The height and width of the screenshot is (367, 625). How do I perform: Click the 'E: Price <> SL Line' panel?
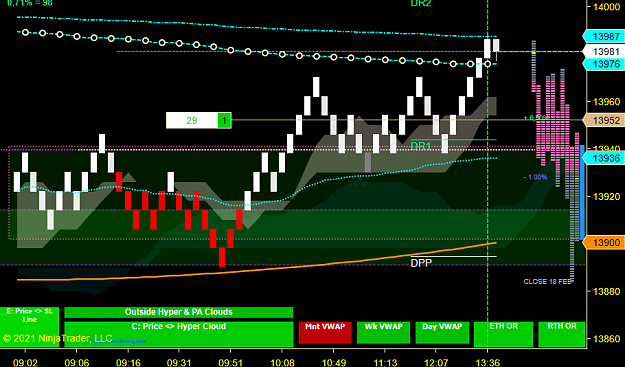pos(29,327)
